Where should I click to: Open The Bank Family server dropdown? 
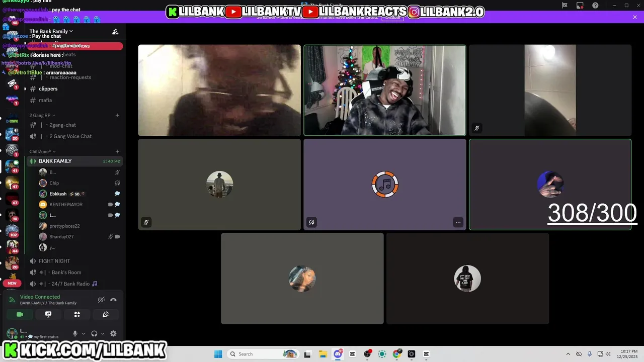pyautogui.click(x=51, y=31)
